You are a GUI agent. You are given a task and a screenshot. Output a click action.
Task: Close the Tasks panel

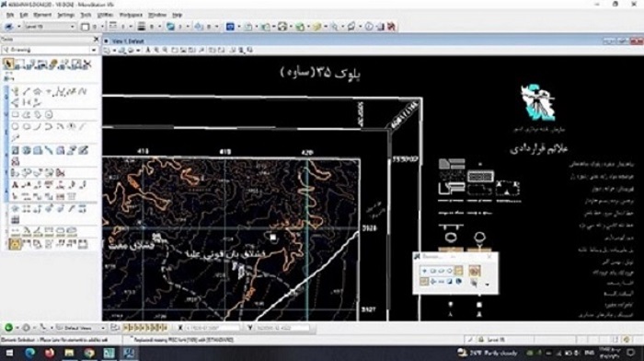point(97,39)
